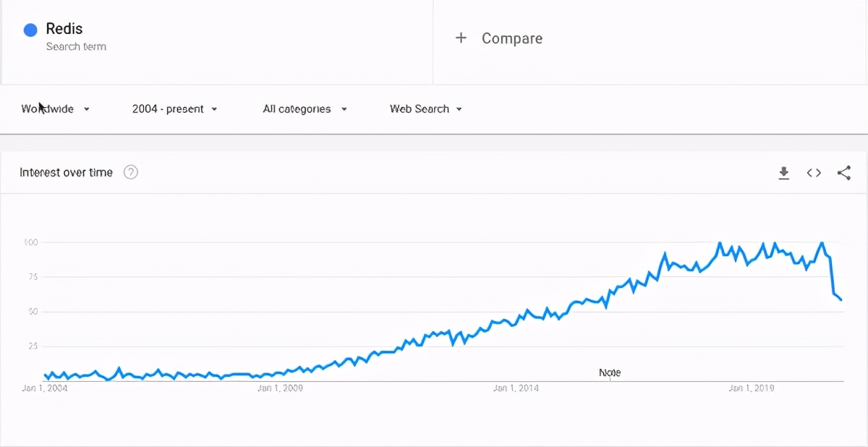Open the embed code icon

tap(814, 173)
